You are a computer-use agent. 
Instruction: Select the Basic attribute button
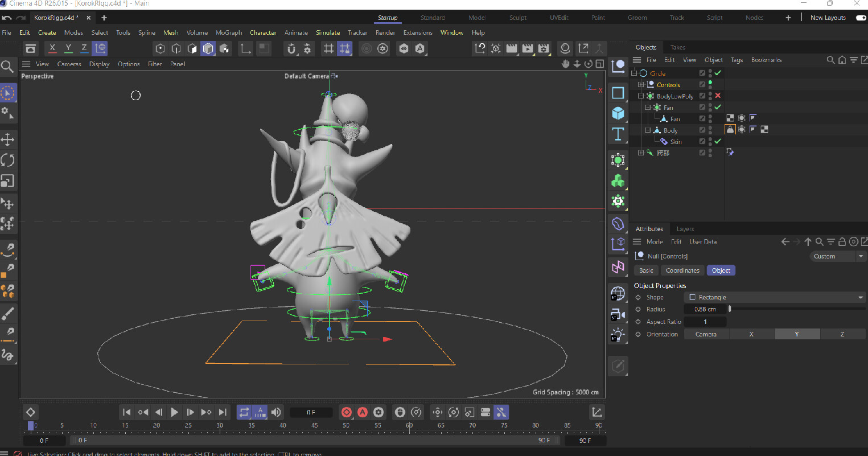click(x=646, y=270)
